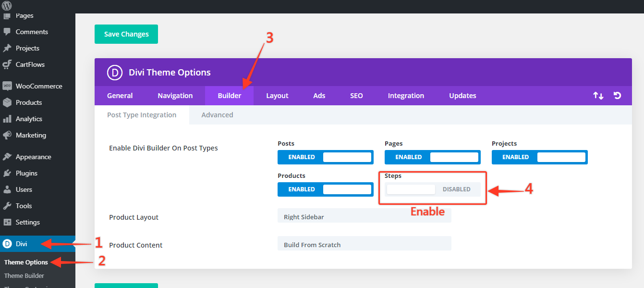Screen dimensions: 644x288
Task: Open the Product Layout dropdown
Action: coord(364,216)
